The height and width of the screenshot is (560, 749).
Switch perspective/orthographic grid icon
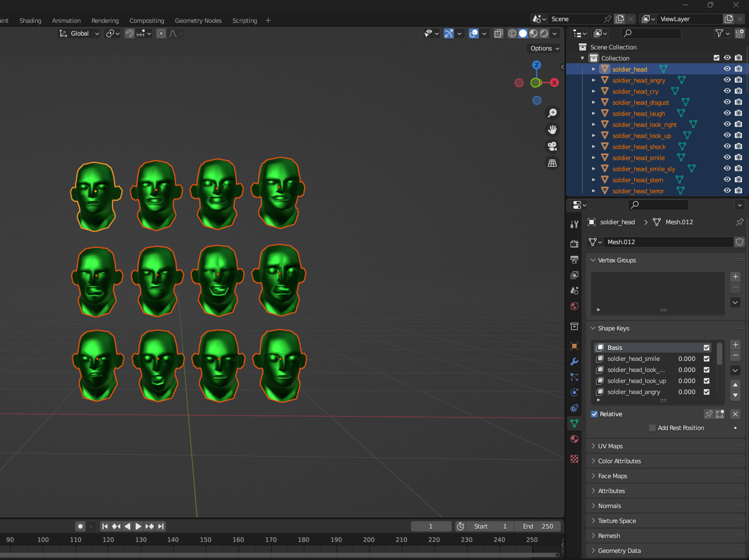tap(552, 163)
